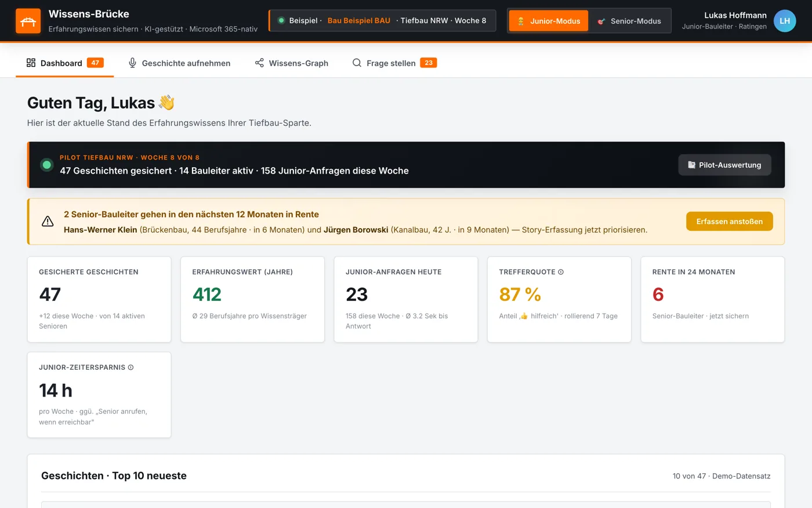812x508 pixels.
Task: Open the Frage stellen tab
Action: [x=394, y=63]
